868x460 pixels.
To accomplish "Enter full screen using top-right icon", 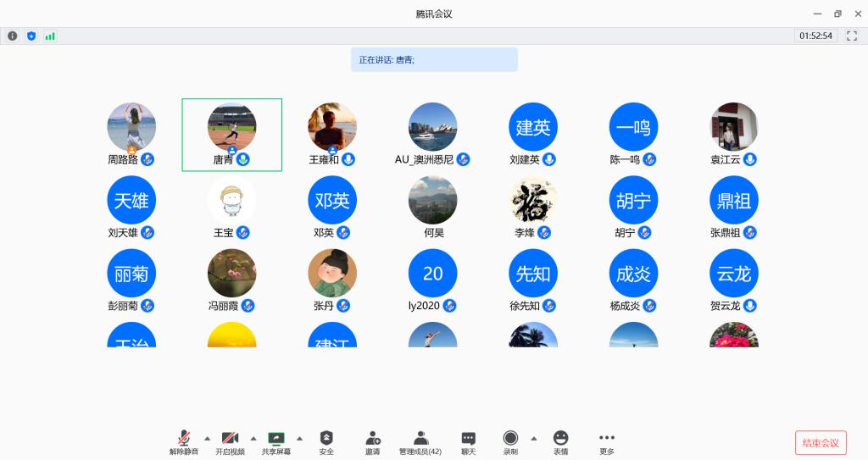I will click(x=852, y=36).
